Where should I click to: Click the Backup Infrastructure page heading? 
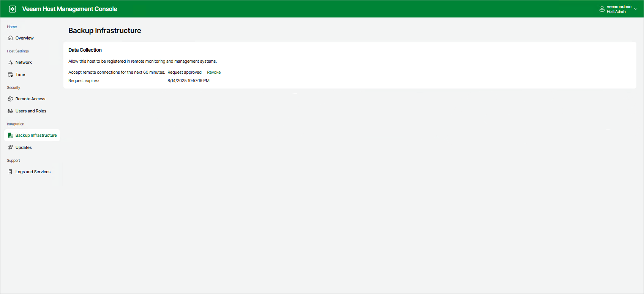pos(105,31)
